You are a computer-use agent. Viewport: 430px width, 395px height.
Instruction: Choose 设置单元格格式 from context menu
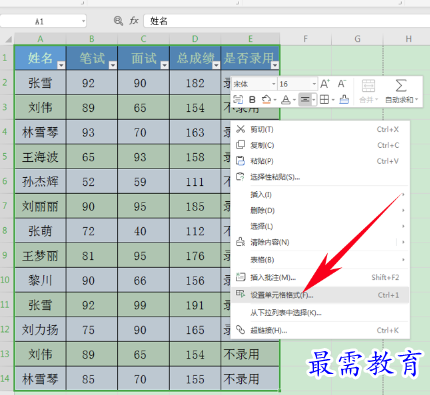click(x=320, y=295)
